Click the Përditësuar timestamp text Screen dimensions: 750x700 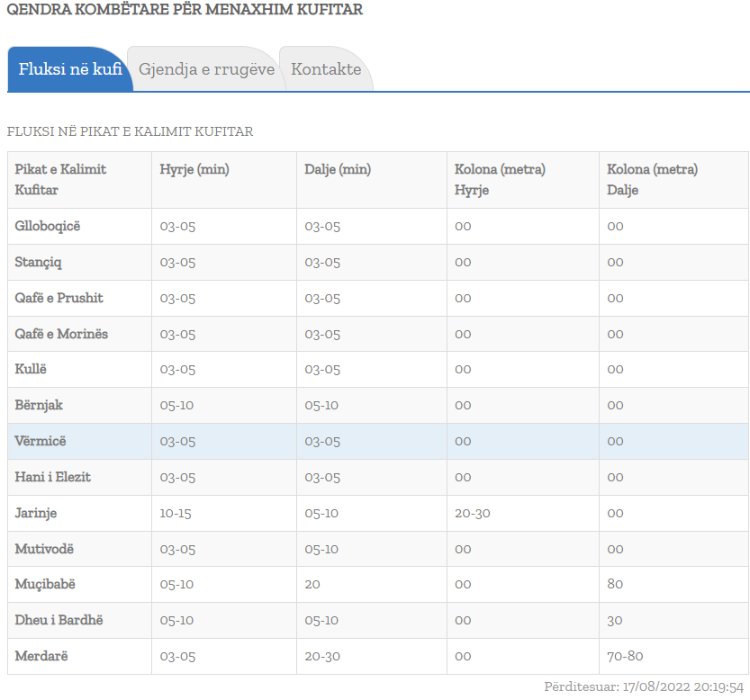(644, 687)
